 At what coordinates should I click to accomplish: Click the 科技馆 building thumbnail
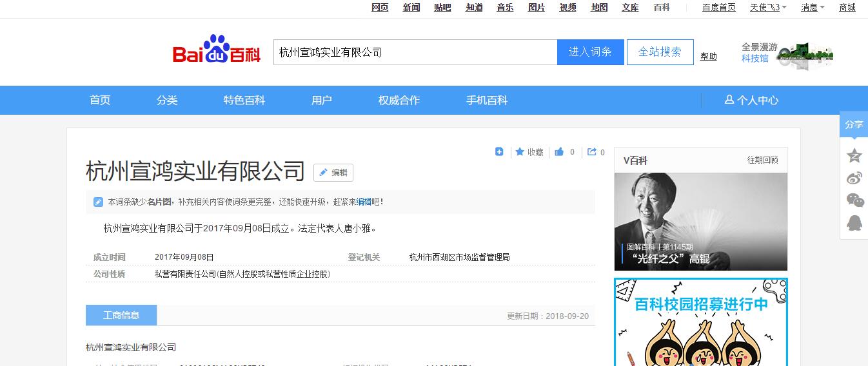[806, 55]
